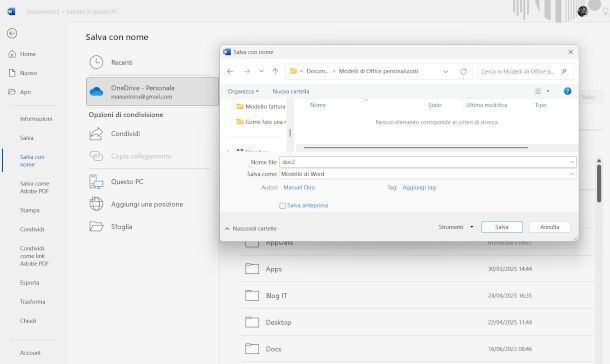Select Modello fattura folder in tree

pos(261,106)
